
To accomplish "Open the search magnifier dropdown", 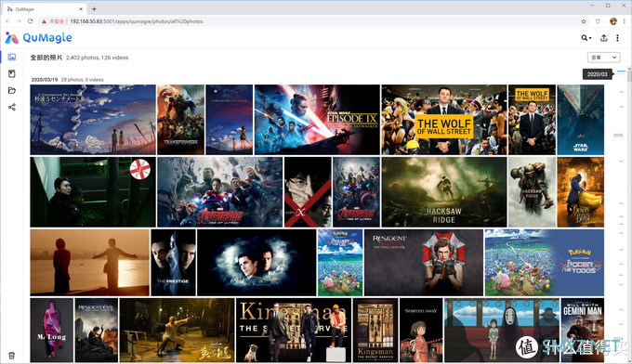I will point(586,38).
